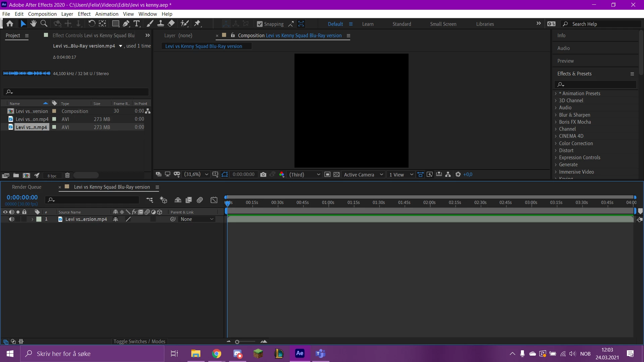
Task: Open the Active Camera view dropdown
Action: pos(363,175)
